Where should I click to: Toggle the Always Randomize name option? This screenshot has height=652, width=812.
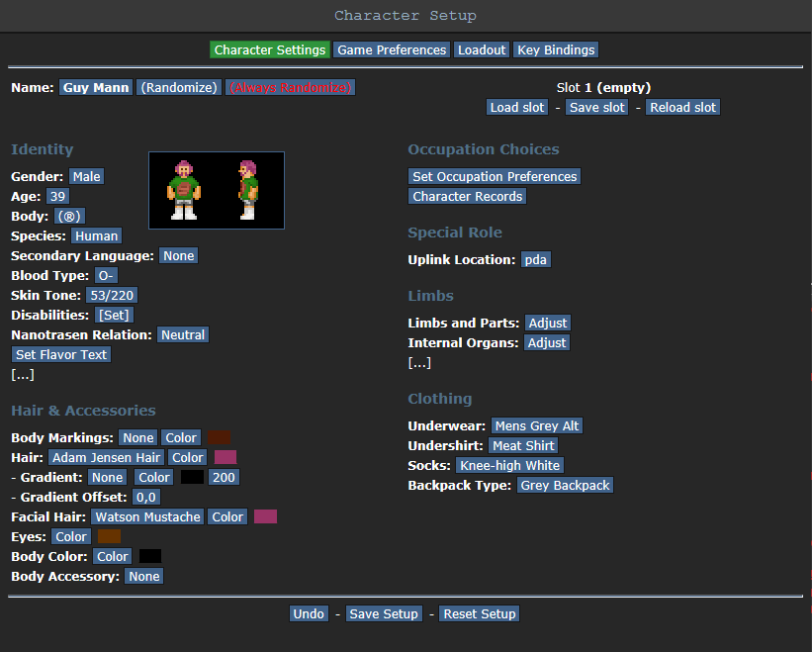[x=290, y=87]
